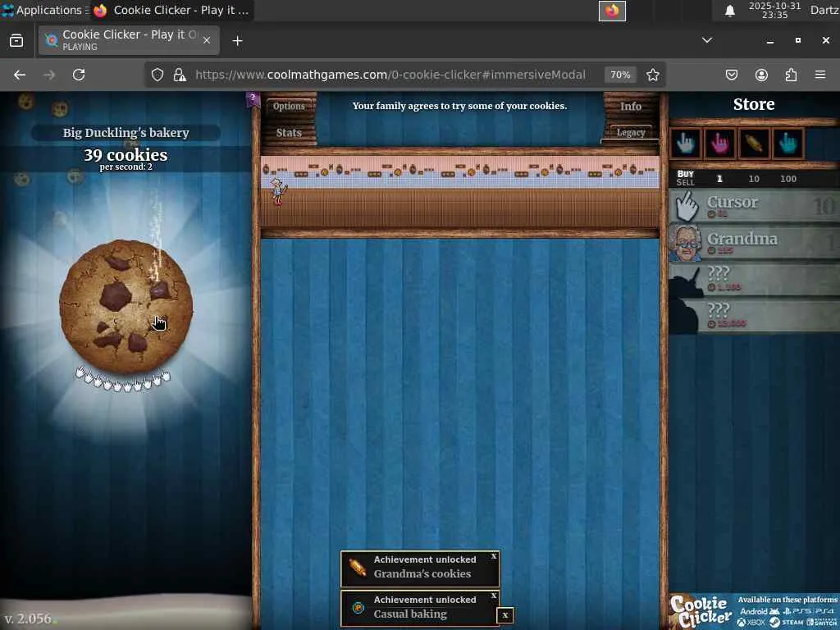Click the big chocolate chip cookie
Screen dimensions: 840x630
(126, 307)
